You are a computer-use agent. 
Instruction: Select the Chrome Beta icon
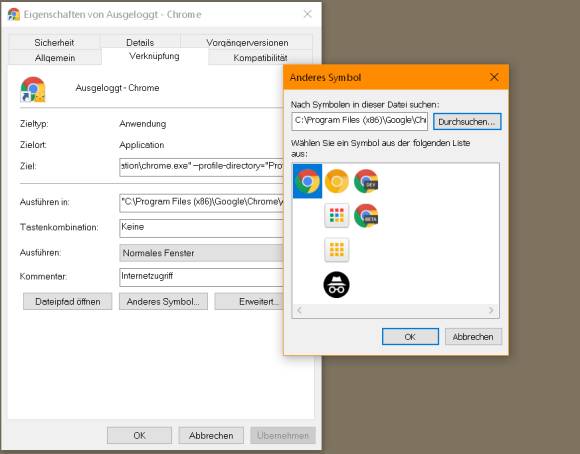click(366, 216)
